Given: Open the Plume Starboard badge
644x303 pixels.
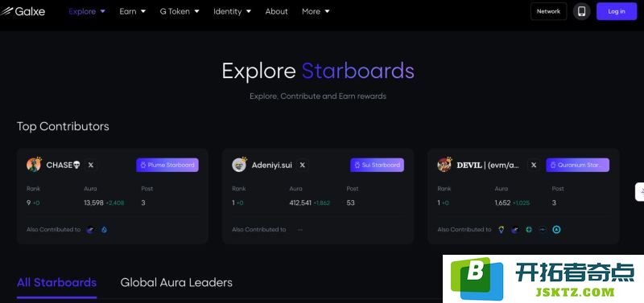Looking at the screenshot, I should [167, 165].
